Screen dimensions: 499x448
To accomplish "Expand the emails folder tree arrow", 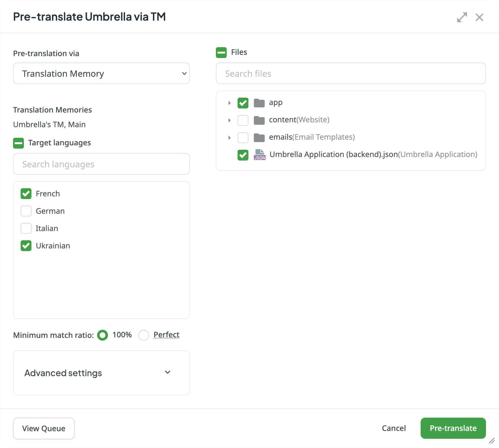I will click(229, 138).
